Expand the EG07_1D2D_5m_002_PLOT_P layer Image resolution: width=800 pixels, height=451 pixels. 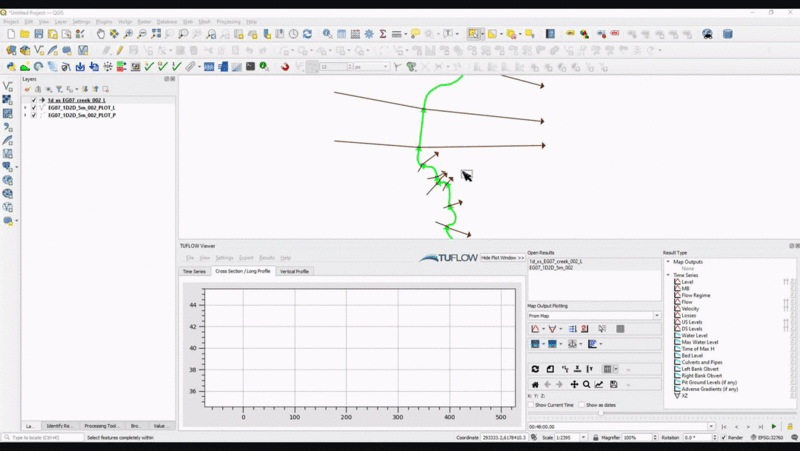click(x=25, y=115)
